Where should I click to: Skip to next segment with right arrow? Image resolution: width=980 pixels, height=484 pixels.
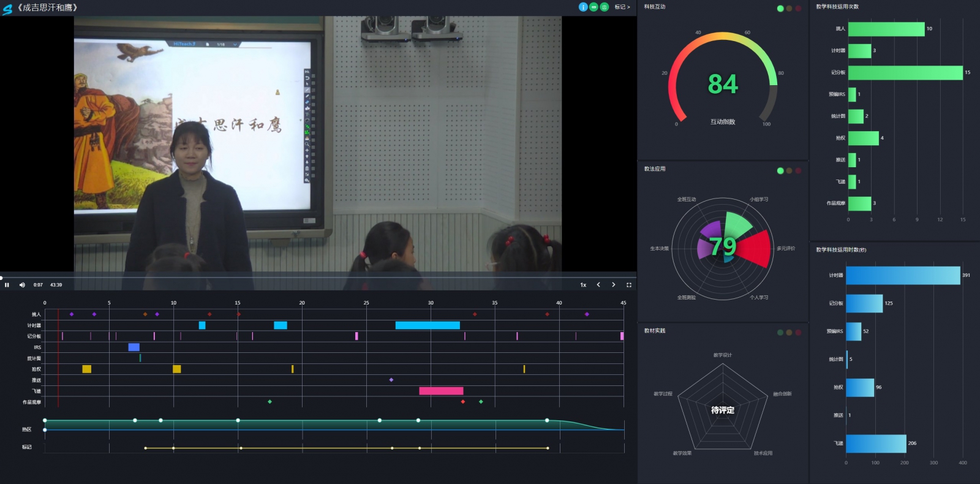[x=613, y=285]
